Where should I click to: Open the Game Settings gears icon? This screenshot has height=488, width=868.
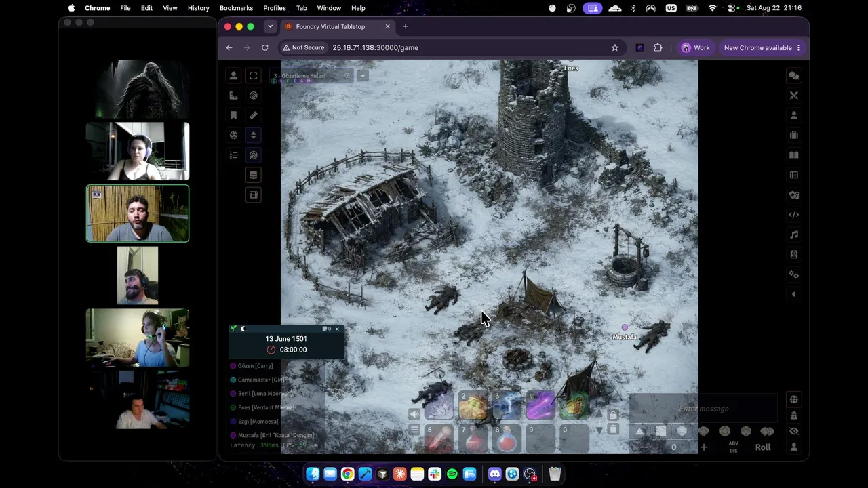[794, 274]
